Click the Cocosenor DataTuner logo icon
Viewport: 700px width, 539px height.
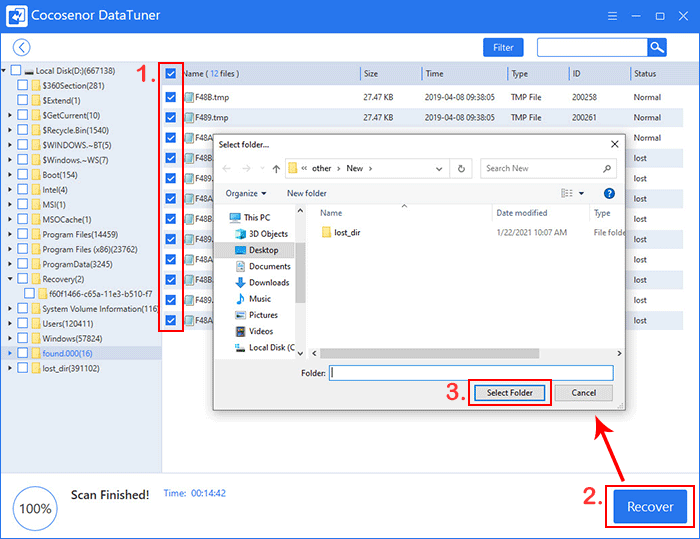pyautogui.click(x=17, y=16)
